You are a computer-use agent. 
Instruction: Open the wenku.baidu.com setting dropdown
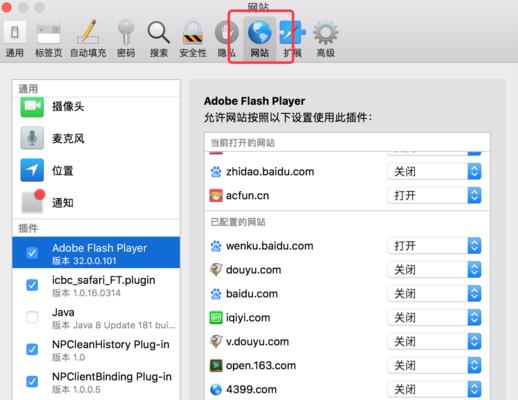click(434, 246)
